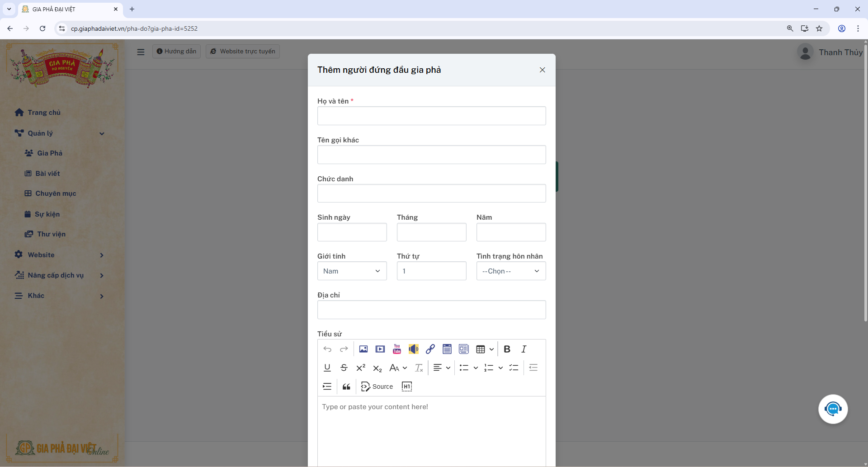Viewport: 868px width, 467px height.
Task: Click the hamburger sidebar toggle icon
Action: click(141, 52)
